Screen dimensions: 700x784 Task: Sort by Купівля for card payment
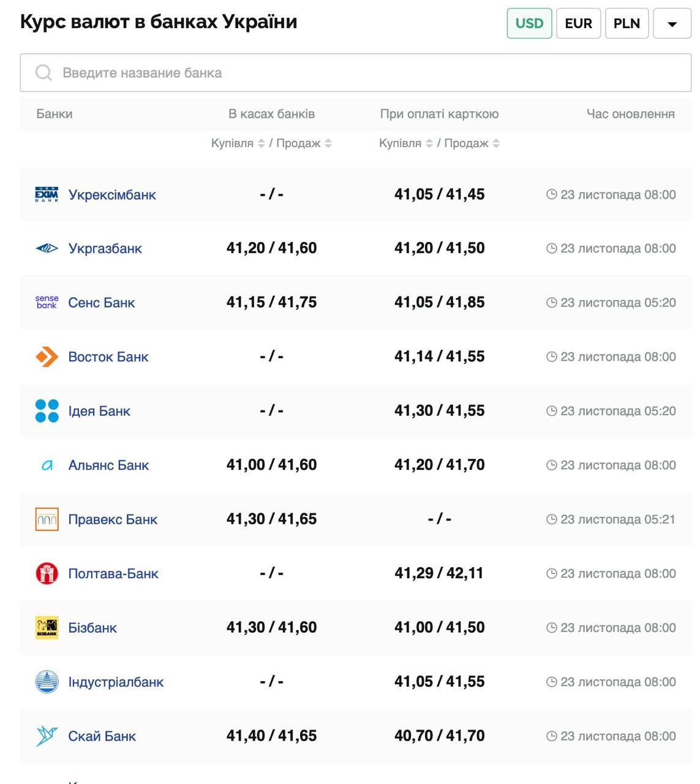point(429,143)
